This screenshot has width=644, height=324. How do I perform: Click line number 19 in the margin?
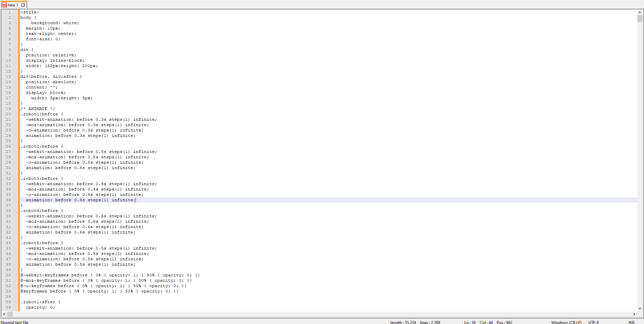8,109
